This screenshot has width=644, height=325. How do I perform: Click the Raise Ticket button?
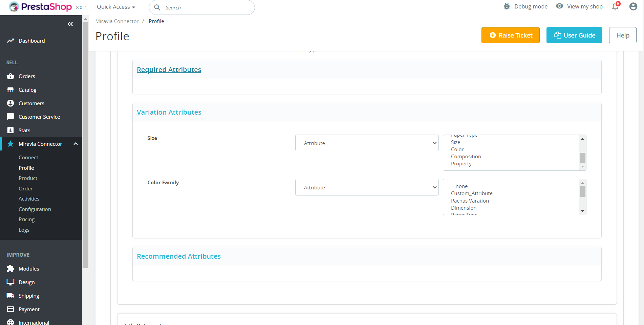(511, 35)
